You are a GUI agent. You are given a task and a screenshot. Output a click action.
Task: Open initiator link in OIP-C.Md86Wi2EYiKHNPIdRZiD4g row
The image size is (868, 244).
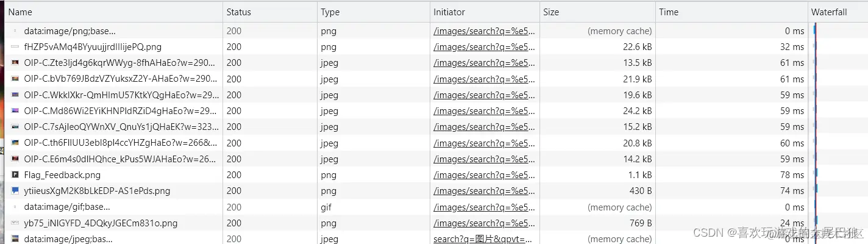[485, 111]
